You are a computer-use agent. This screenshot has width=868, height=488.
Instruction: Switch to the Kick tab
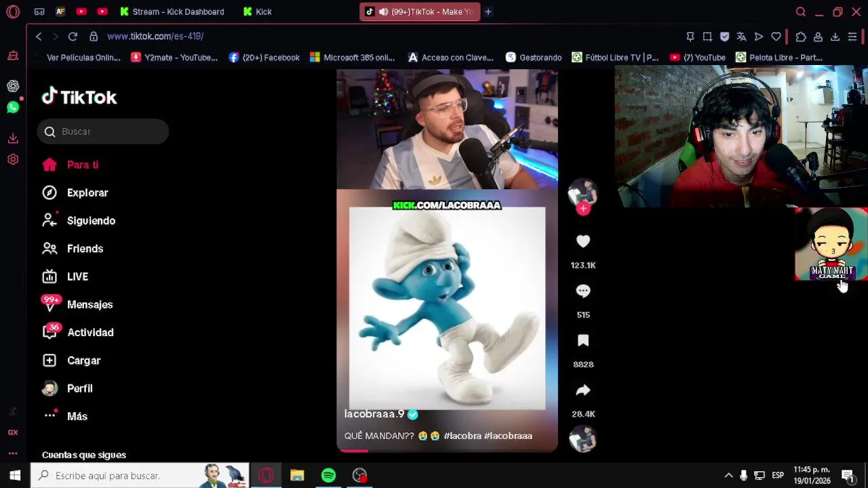[259, 12]
